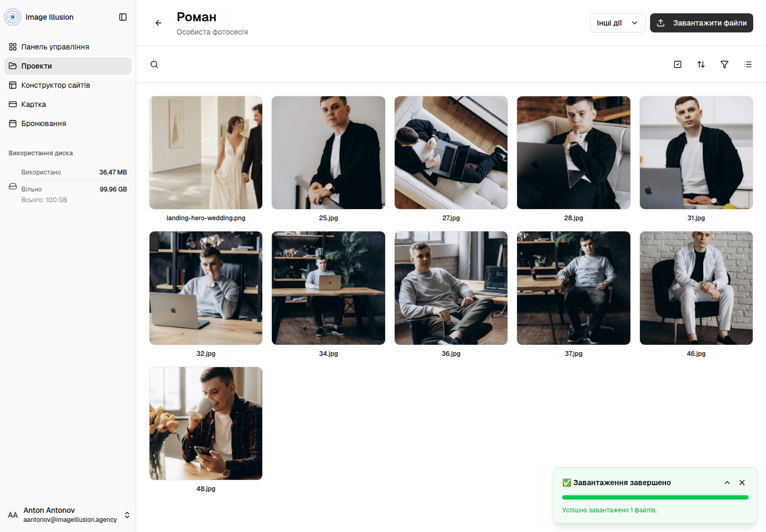Click the Завантажити файли button

click(702, 23)
